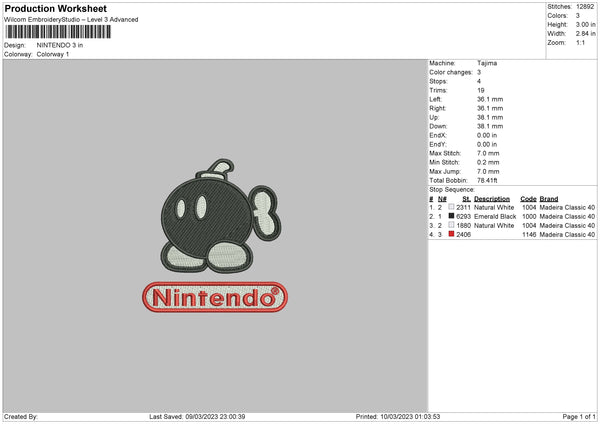Click the "Stop Sequence:" heading
This screenshot has width=600, height=424.
452,189
